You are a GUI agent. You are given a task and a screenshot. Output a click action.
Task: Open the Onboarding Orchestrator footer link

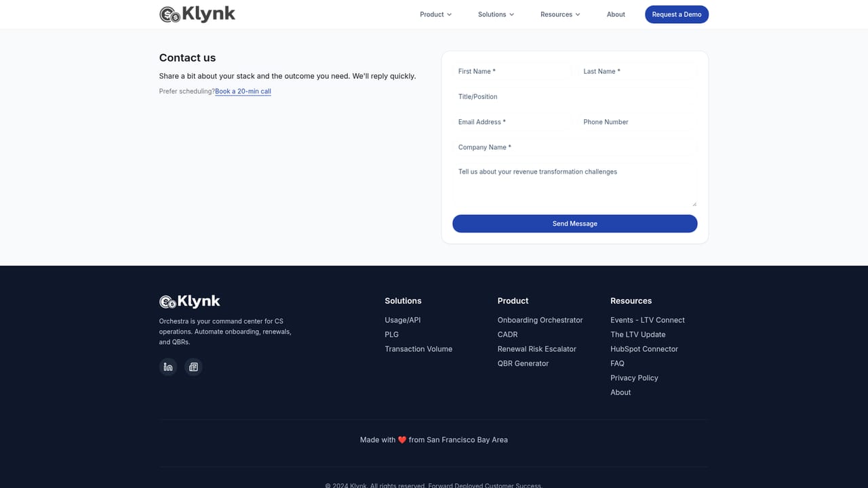click(x=540, y=320)
